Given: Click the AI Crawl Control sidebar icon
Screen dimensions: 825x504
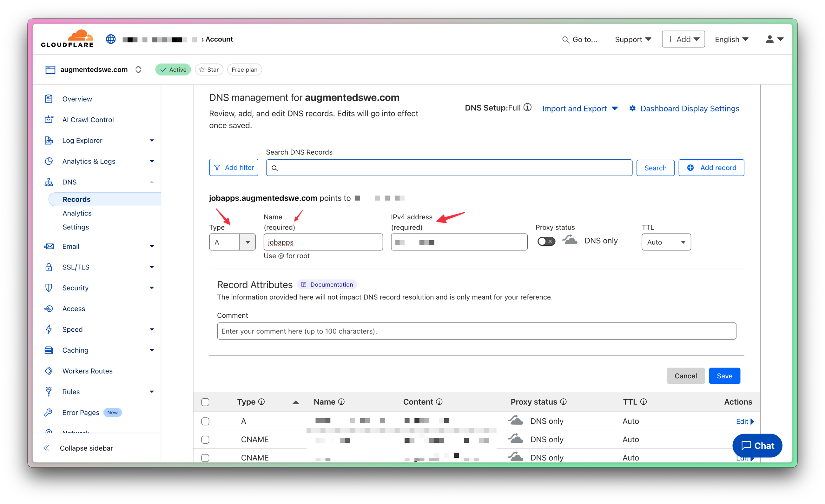Looking at the screenshot, I should click(x=49, y=120).
